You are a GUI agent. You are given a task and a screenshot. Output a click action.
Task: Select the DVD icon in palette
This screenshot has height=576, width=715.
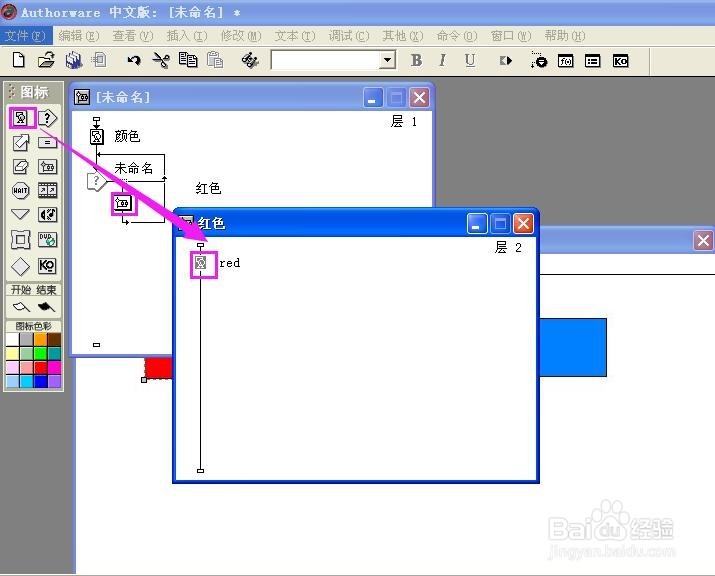click(47, 239)
